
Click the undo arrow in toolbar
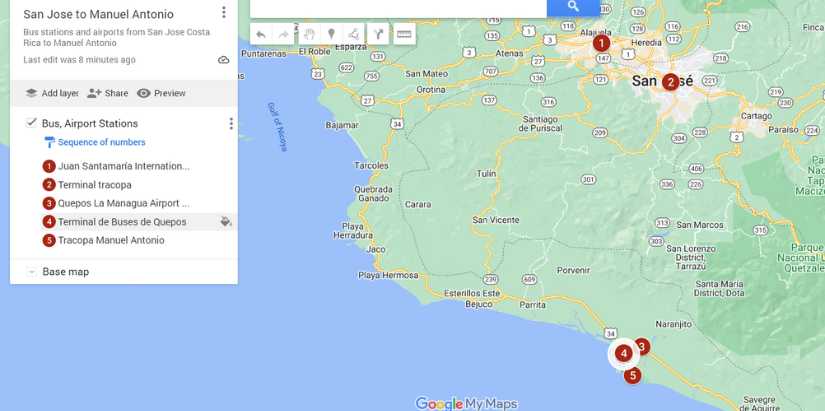(261, 34)
